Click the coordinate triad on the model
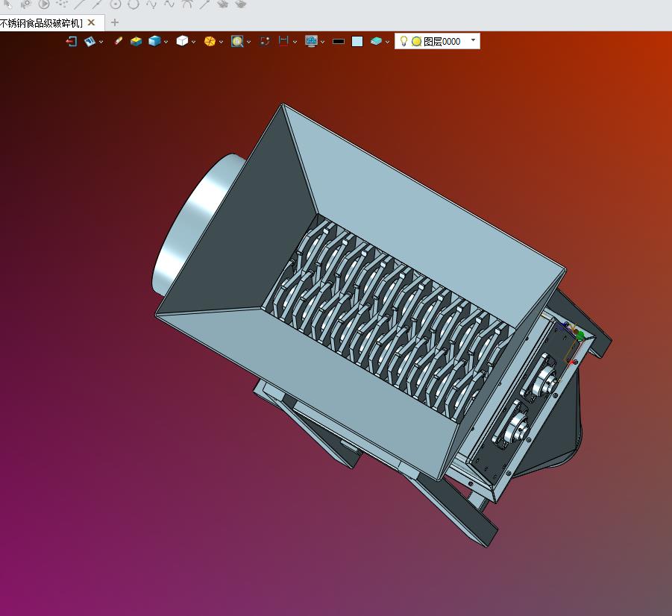Image resolution: width=672 pixels, height=616 pixels. (x=573, y=342)
